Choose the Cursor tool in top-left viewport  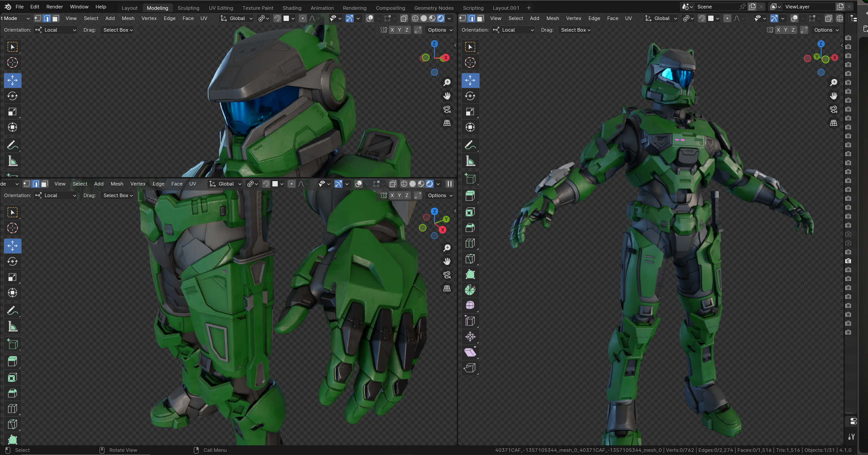click(x=13, y=62)
